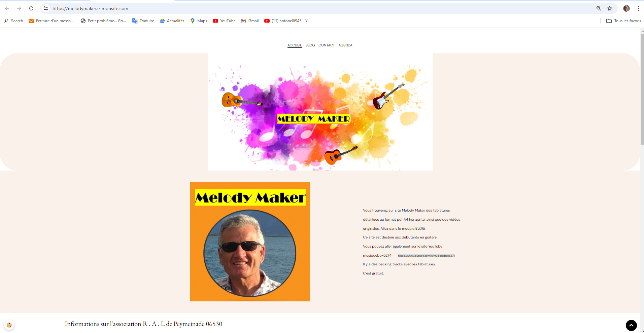Click the heading "Informations sur l'association R . A . L"

[x=115, y=324]
